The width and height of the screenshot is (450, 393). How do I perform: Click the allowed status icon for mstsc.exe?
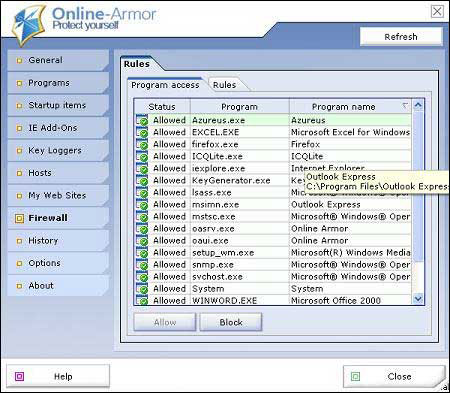[x=142, y=216]
